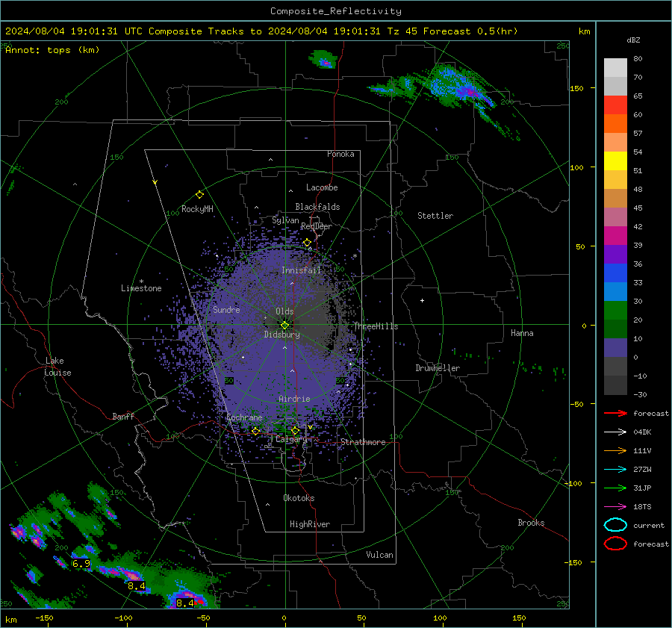Click the Okotoks town label
The image size is (672, 628).
tap(299, 498)
